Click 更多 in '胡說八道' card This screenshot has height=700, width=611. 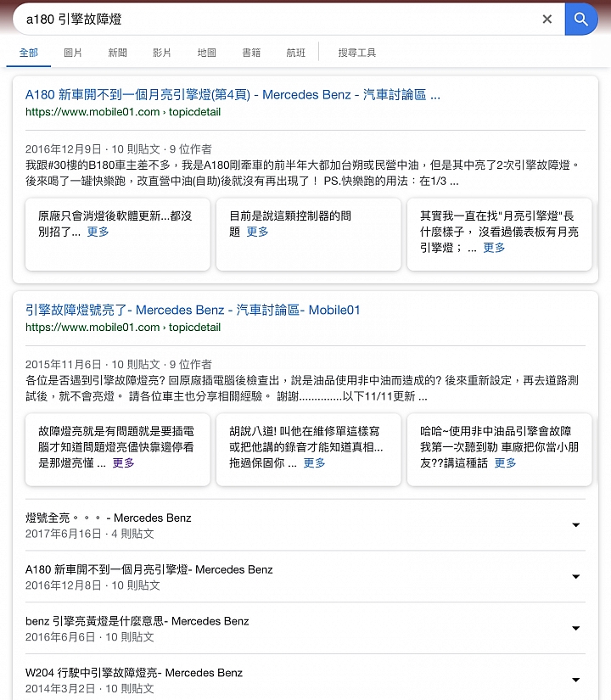315,463
